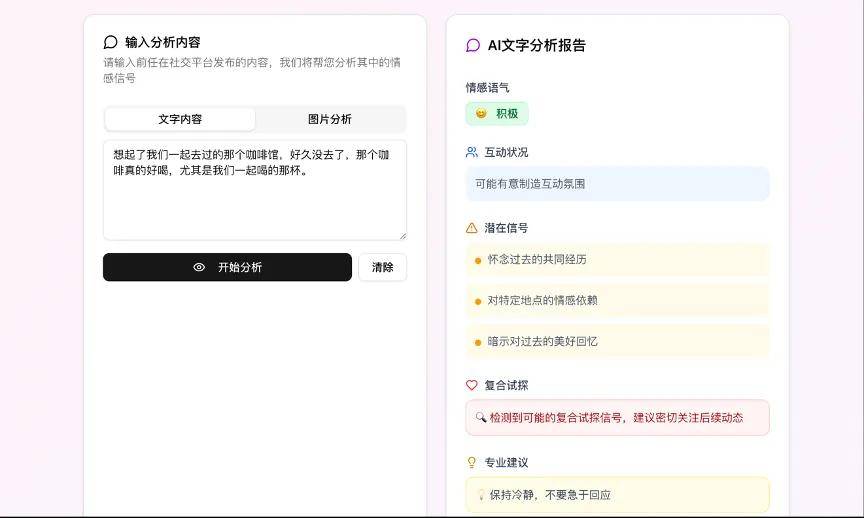Select the 文字内容 tab
The width and height of the screenshot is (864, 518).
coord(180,119)
